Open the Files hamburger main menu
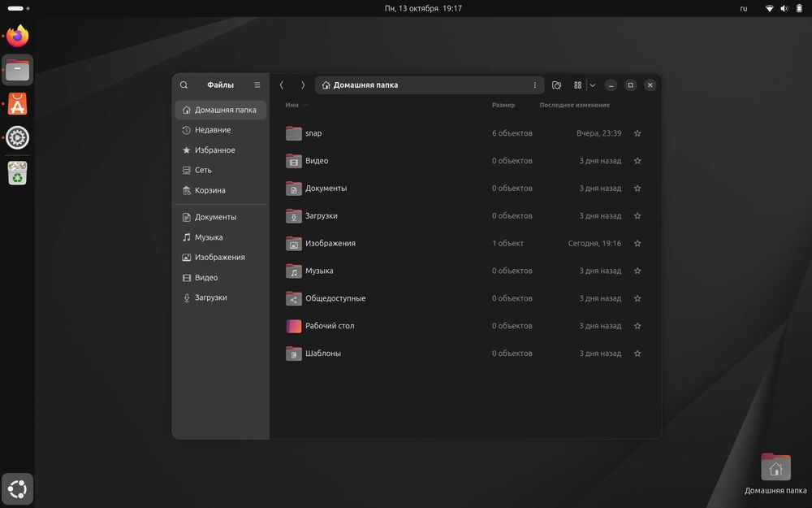 257,85
